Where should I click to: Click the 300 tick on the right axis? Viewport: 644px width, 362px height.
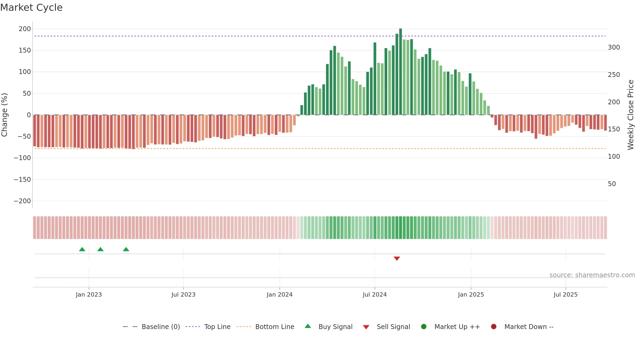tap(614, 47)
